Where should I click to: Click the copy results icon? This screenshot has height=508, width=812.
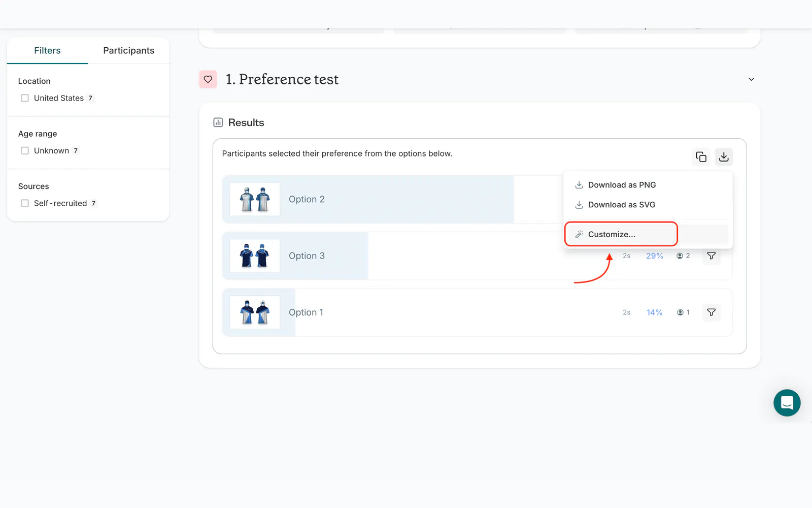click(701, 157)
